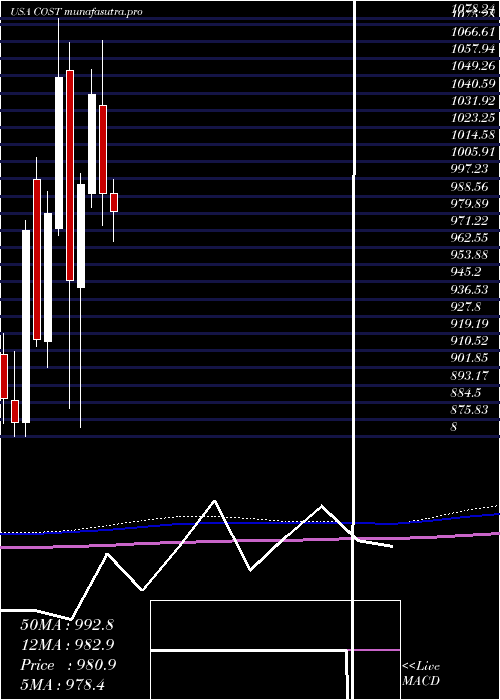Select the 901.85 axis value

point(469,358)
